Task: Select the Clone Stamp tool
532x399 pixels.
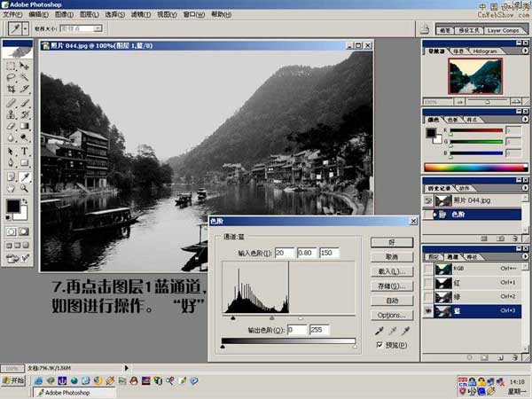Action: pos(11,114)
